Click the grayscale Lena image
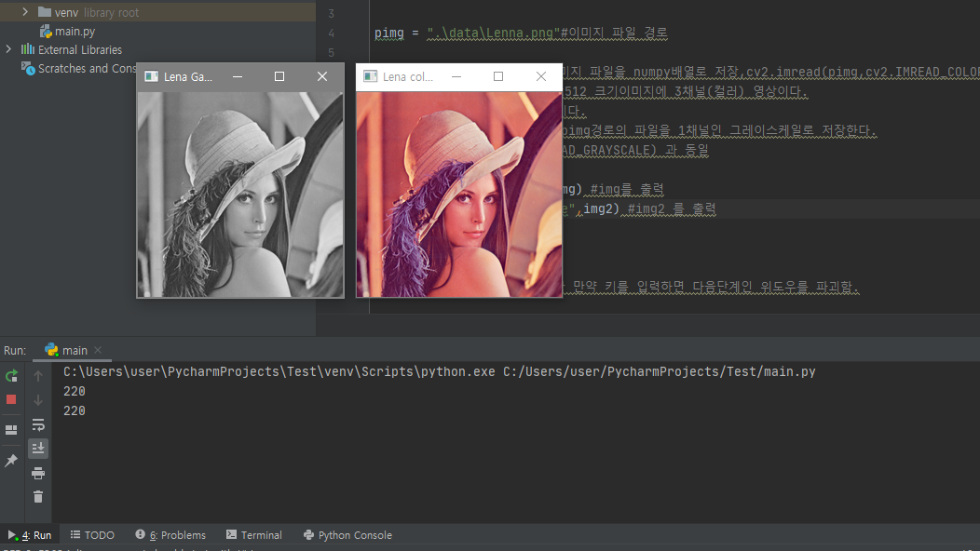The image size is (980, 551). [240, 195]
